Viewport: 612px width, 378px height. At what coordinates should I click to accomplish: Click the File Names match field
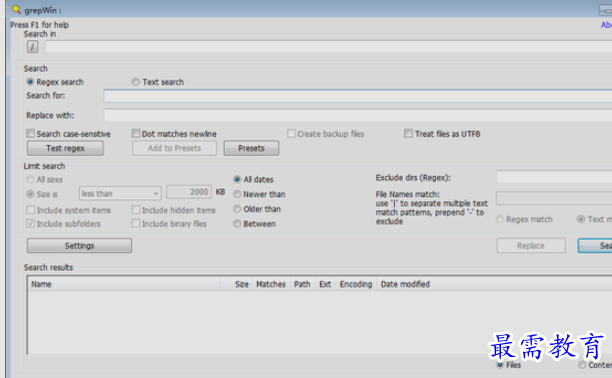[x=554, y=198]
